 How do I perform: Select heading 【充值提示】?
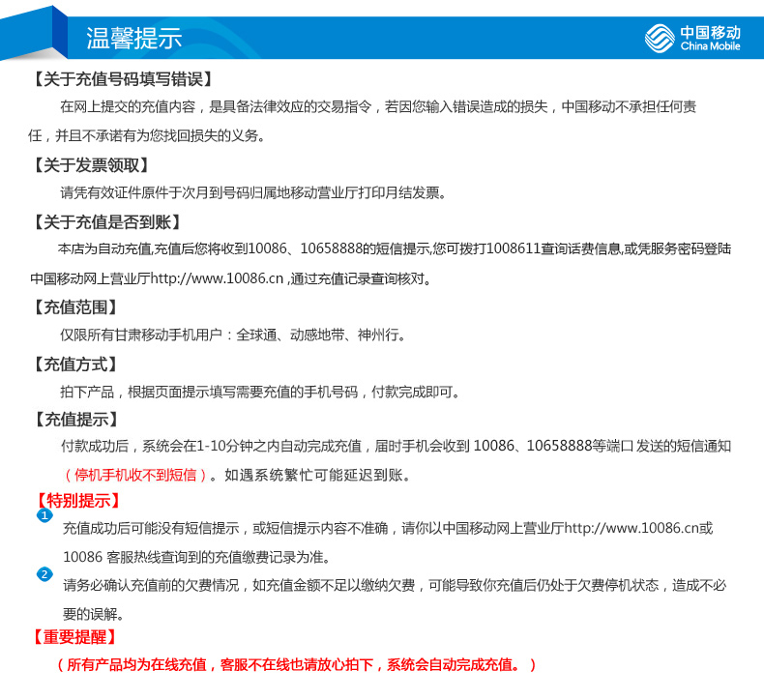[x=75, y=419]
